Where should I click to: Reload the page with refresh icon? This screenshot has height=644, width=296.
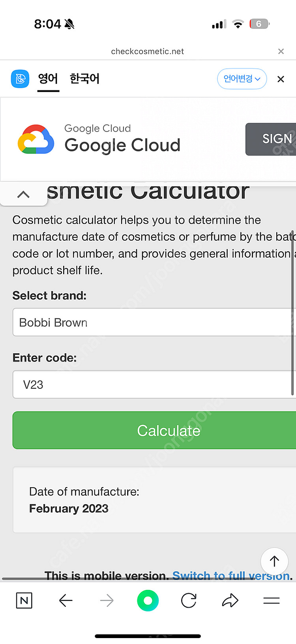pyautogui.click(x=189, y=601)
